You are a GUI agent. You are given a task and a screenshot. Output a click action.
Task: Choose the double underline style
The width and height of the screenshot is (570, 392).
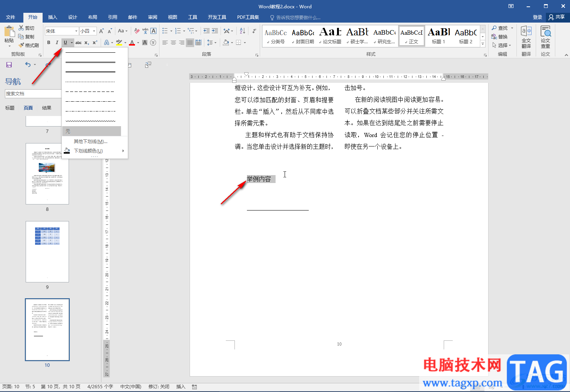tap(90, 62)
